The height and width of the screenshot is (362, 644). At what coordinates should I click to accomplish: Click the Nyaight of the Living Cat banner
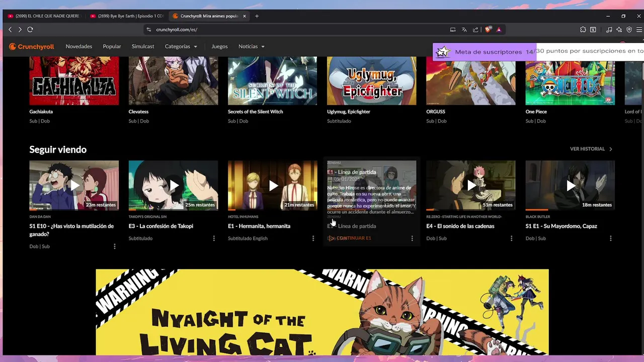coord(322,312)
